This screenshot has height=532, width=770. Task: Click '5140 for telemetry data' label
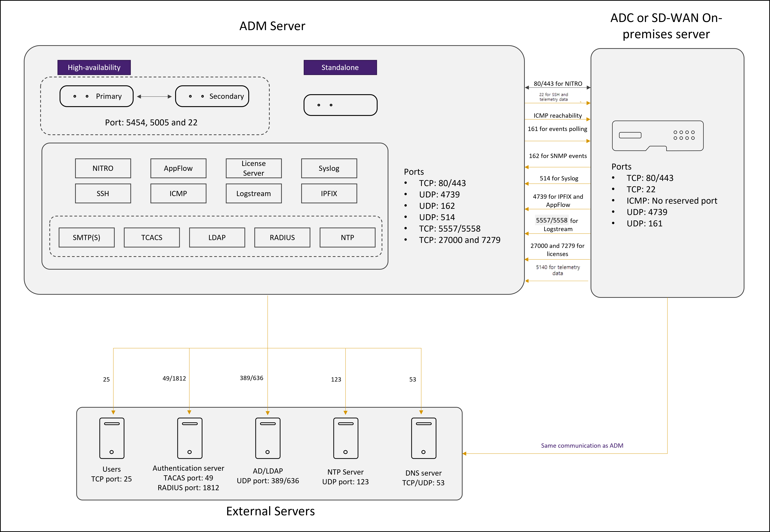pos(558,270)
